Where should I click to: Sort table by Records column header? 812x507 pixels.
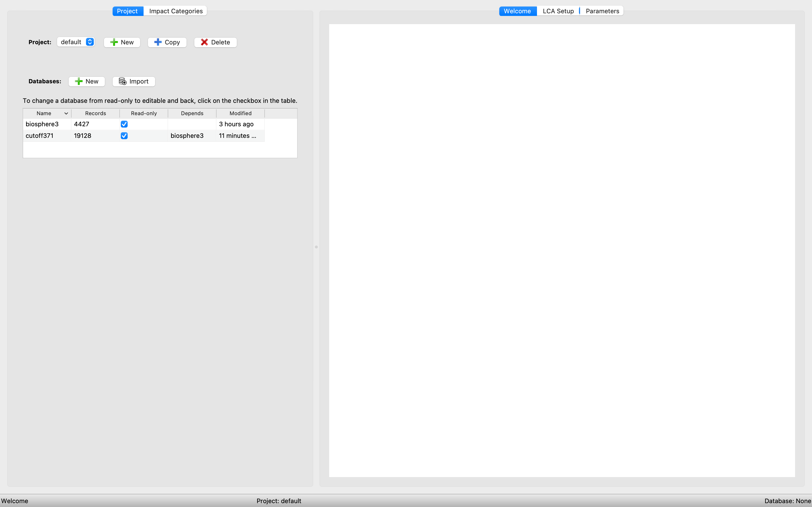click(95, 113)
